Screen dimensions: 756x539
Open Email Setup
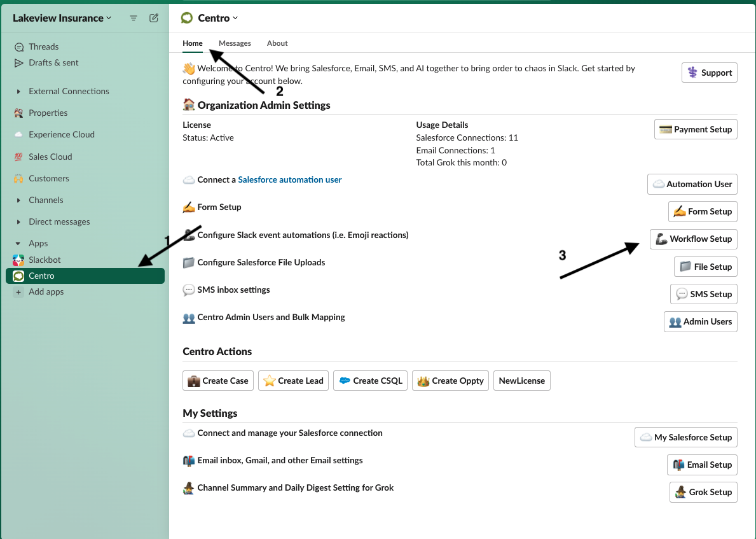coord(703,465)
